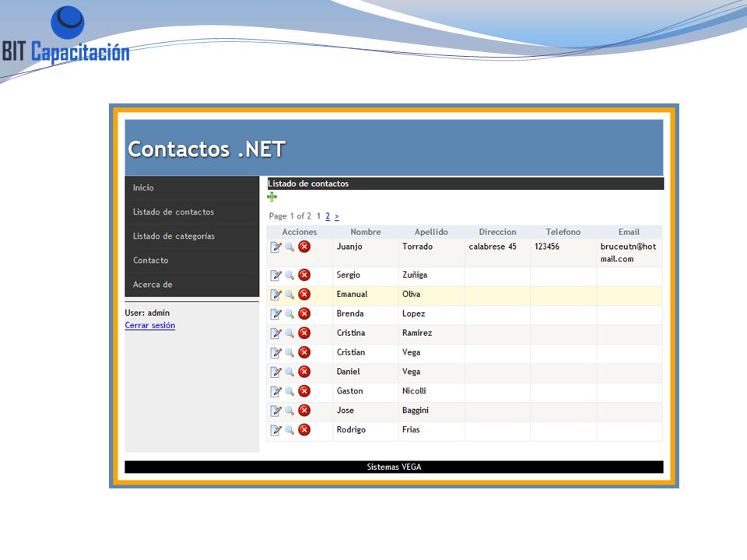Click the Acciones column header
Image resolution: width=747 pixels, height=560 pixels.
pos(299,232)
